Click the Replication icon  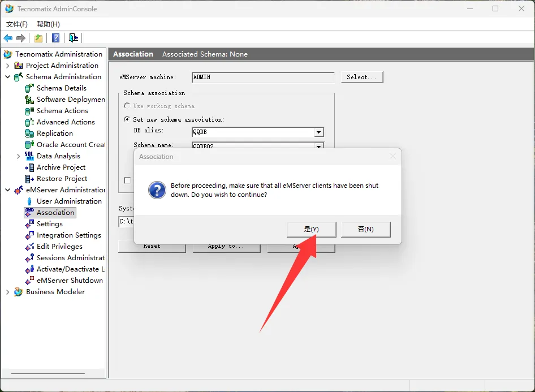29,133
